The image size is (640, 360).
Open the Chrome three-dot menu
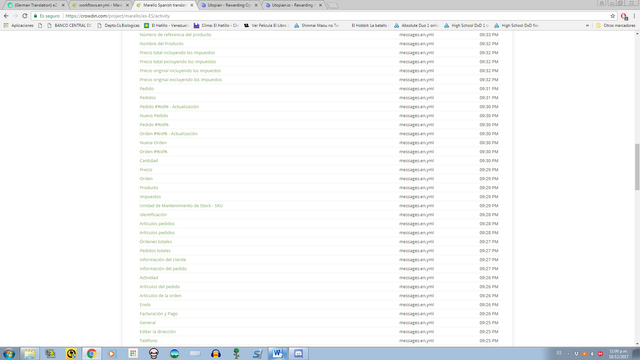634,16
